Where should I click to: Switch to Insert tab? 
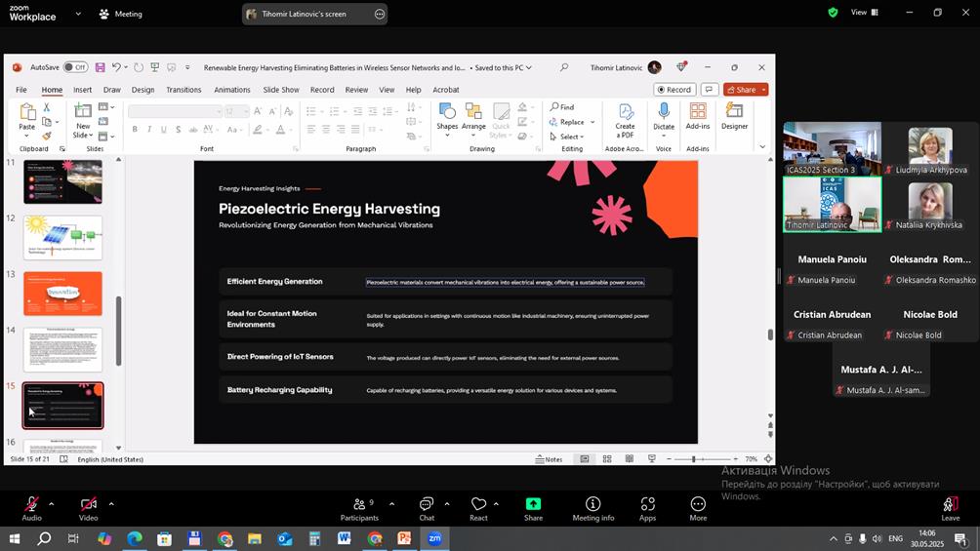coord(82,90)
